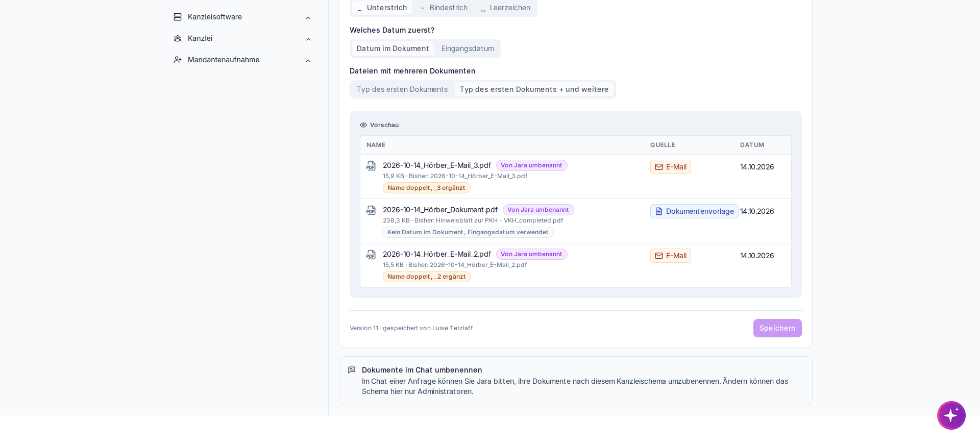Select Typ des ersten Dokuments option
The width and height of the screenshot is (980, 444).
(402, 89)
